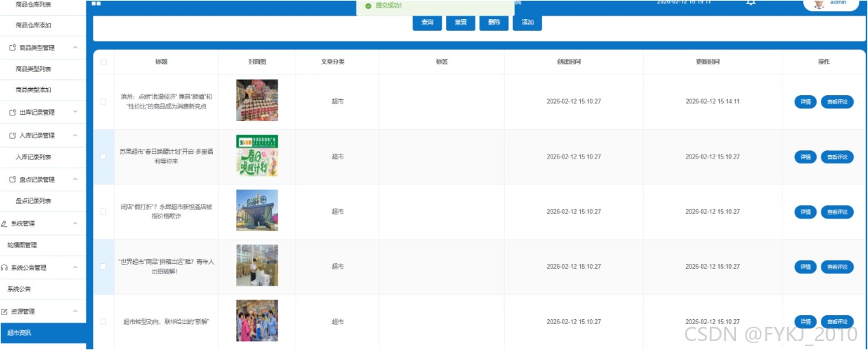Check the row for 永辉超市 article
This screenshot has width=868, height=350.
[x=103, y=211]
